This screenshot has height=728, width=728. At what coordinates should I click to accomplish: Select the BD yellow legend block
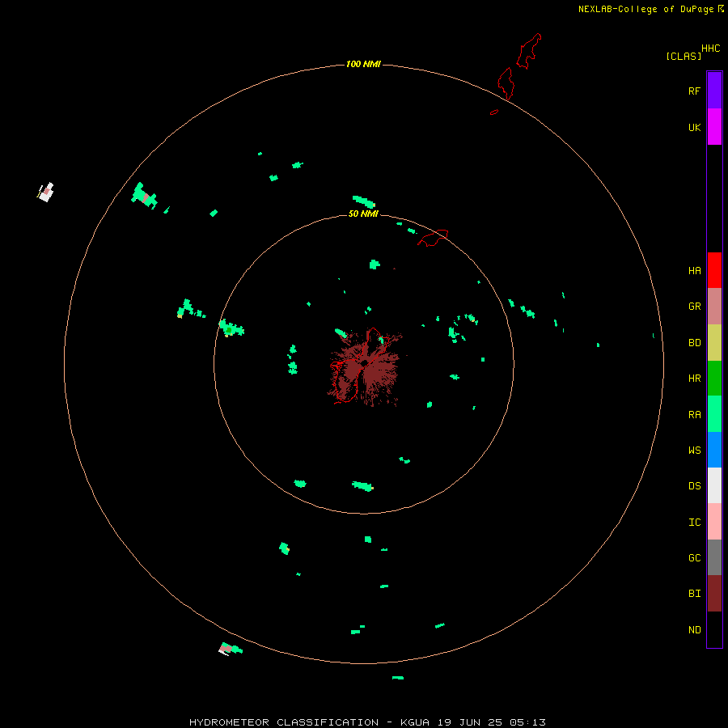(x=714, y=342)
